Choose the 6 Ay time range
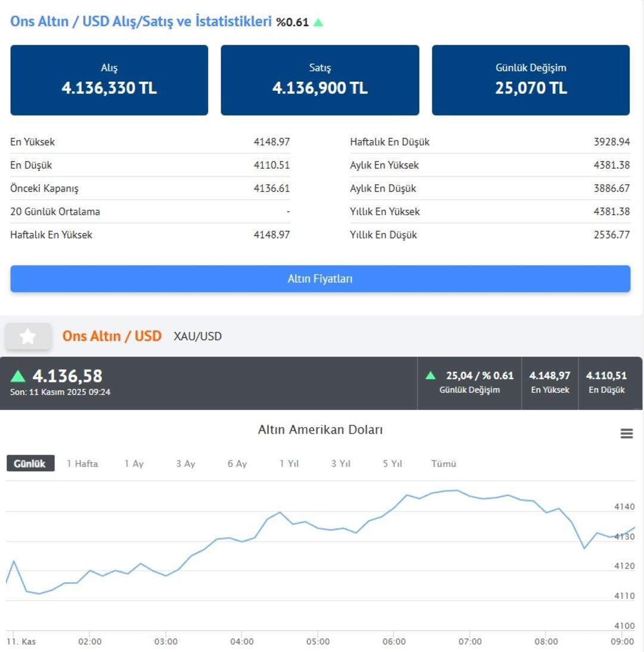This screenshot has height=652, width=644. pos(237,463)
